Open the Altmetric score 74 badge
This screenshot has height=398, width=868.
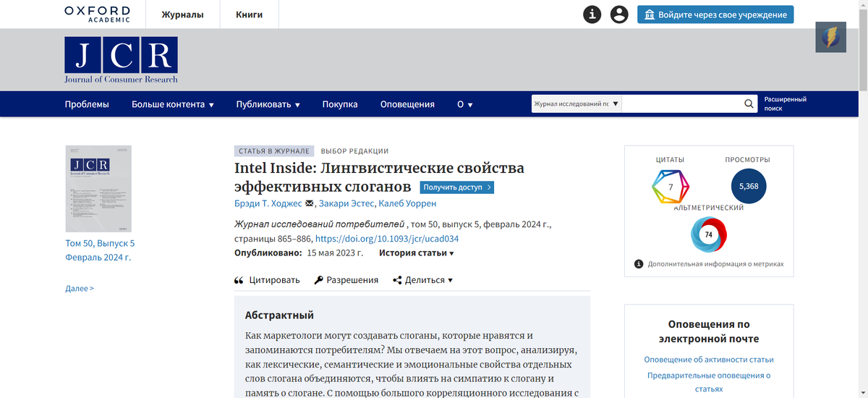[708, 234]
